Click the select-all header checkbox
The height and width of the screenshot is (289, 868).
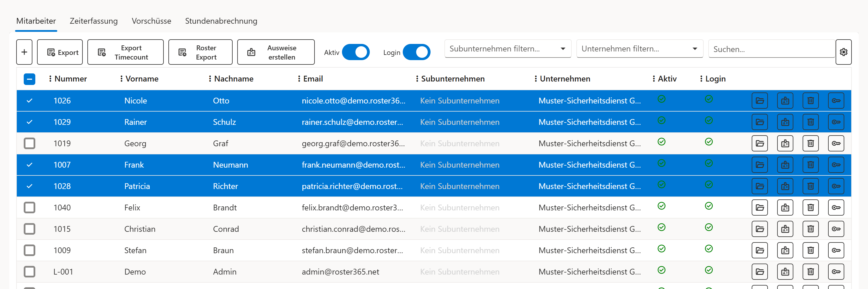[x=30, y=79]
